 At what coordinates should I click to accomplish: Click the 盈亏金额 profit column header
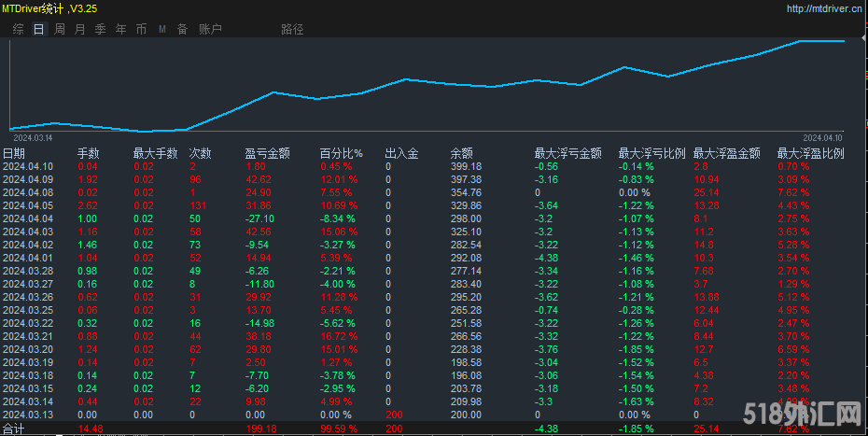pyautogui.click(x=267, y=153)
